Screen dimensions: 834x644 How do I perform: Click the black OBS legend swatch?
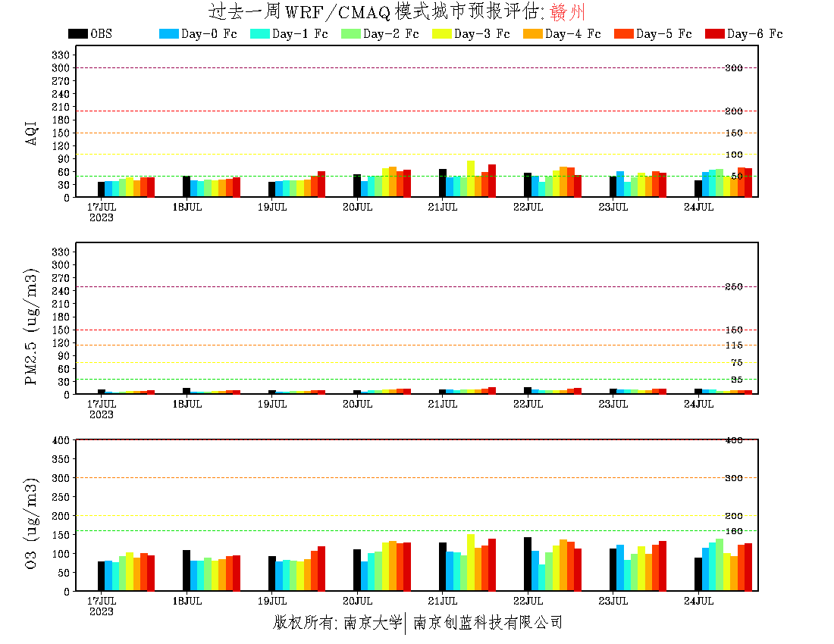point(77,33)
